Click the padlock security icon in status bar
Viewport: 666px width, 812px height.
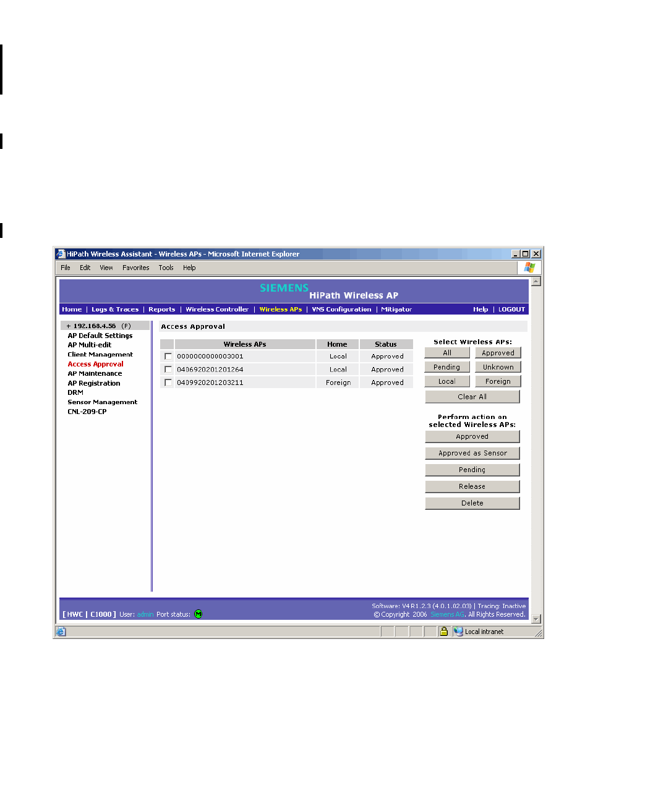[443, 632]
